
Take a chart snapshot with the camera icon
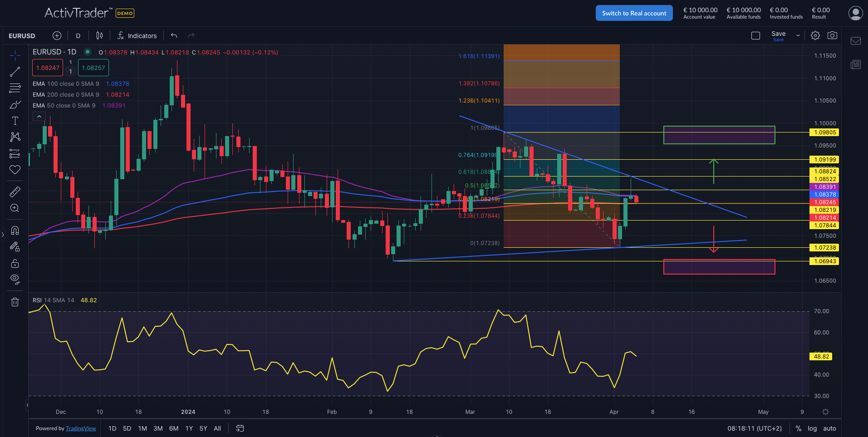tap(832, 35)
